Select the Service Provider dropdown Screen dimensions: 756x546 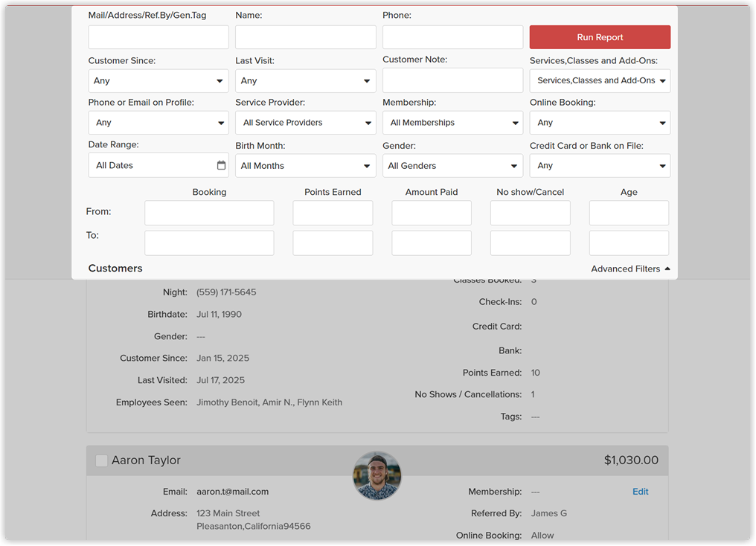point(305,123)
